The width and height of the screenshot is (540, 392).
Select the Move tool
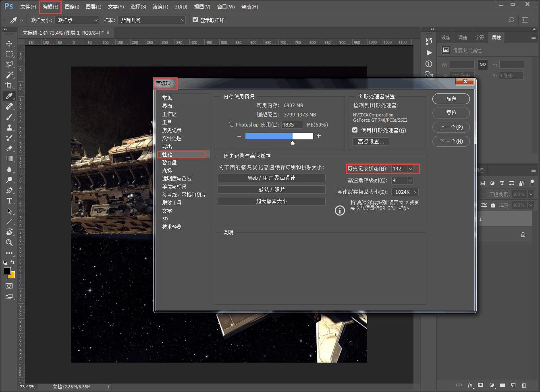[x=9, y=44]
